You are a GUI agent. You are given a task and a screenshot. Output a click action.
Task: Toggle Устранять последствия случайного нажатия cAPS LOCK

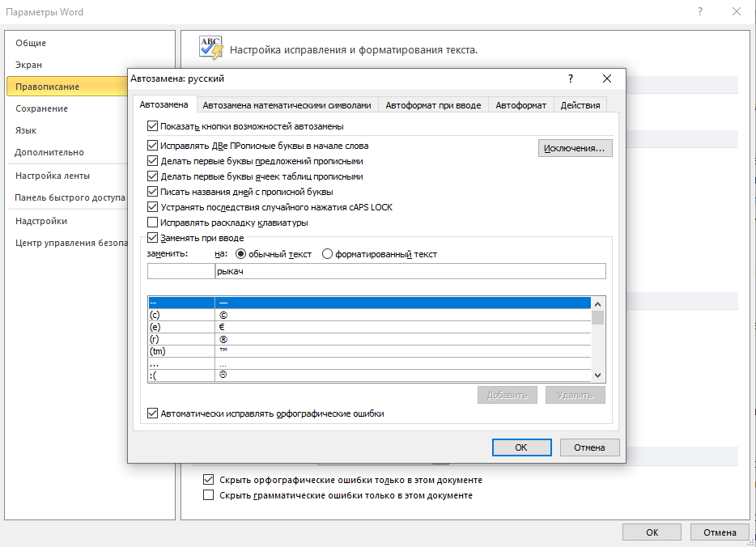click(152, 207)
